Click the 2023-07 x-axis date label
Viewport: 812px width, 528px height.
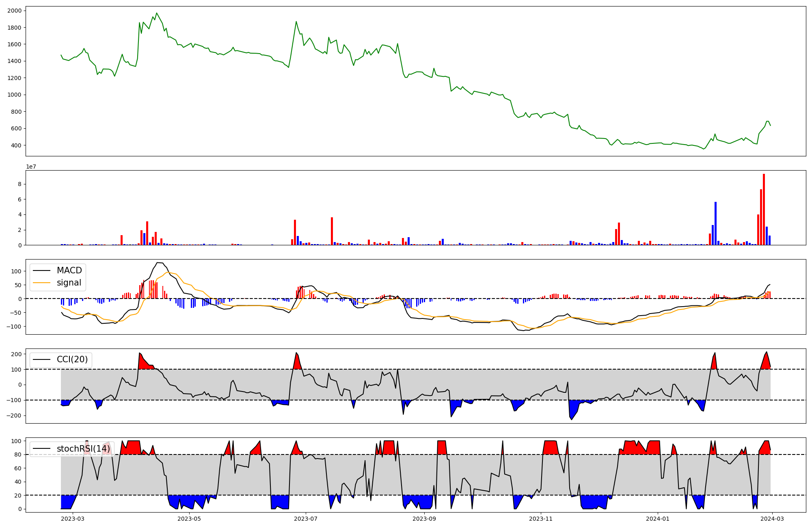click(x=305, y=519)
